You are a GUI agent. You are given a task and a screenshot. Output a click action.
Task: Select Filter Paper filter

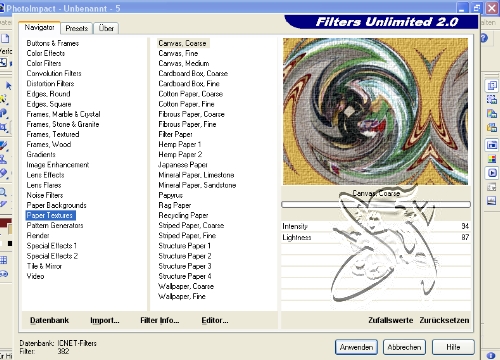coord(175,134)
